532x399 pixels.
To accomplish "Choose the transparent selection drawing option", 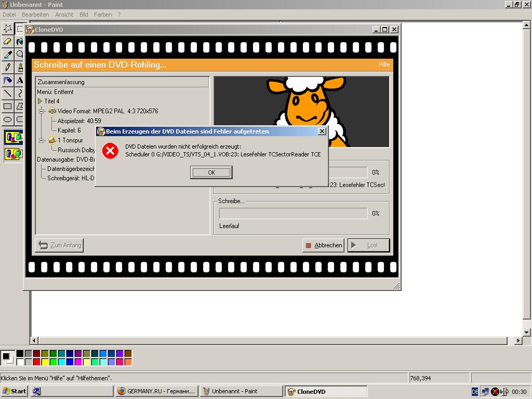I will click(x=14, y=154).
